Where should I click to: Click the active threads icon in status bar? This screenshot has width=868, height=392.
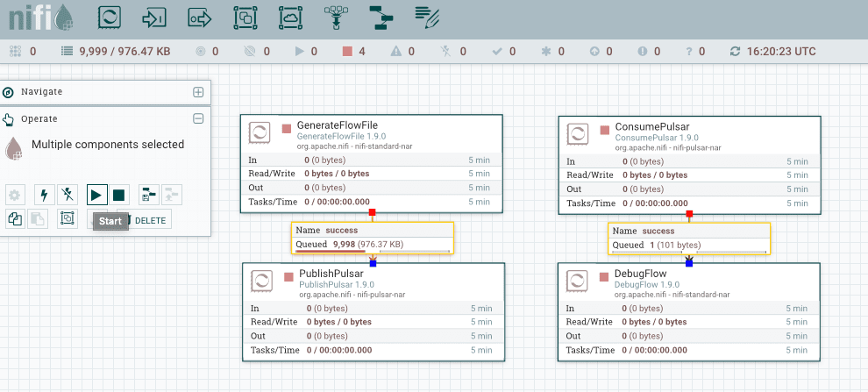point(16,52)
